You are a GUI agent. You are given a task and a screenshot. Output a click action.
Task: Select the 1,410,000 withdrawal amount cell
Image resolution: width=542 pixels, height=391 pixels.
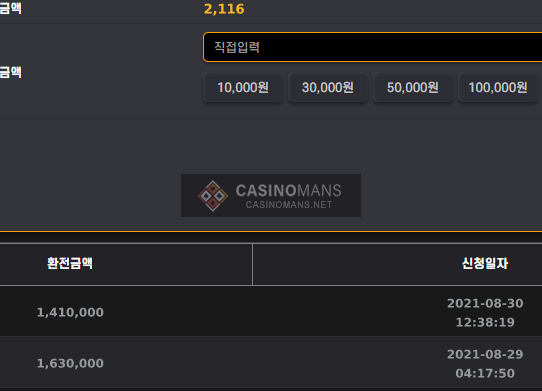[70, 312]
